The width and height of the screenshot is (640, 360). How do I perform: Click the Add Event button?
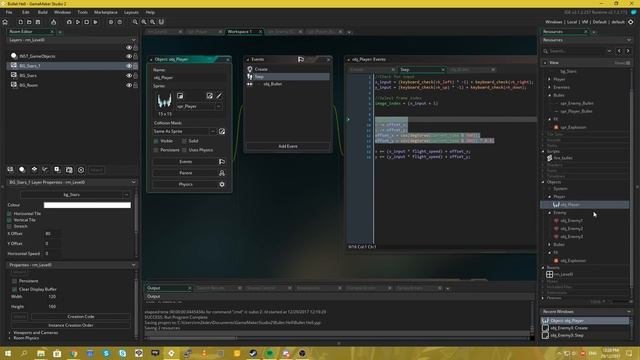pos(288,146)
